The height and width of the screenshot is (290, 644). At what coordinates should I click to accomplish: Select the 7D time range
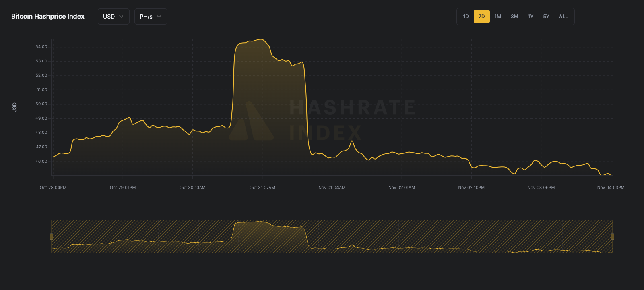pyautogui.click(x=482, y=17)
